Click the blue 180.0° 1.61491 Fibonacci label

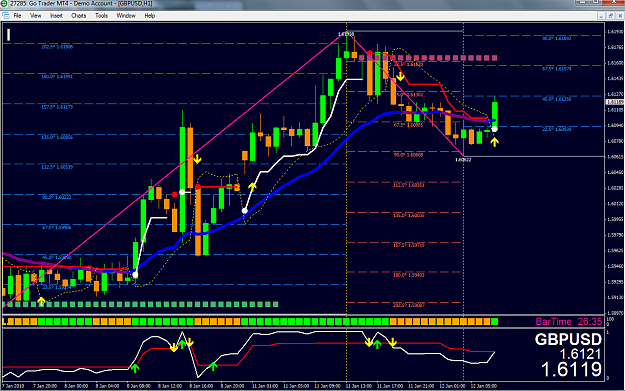(57, 76)
